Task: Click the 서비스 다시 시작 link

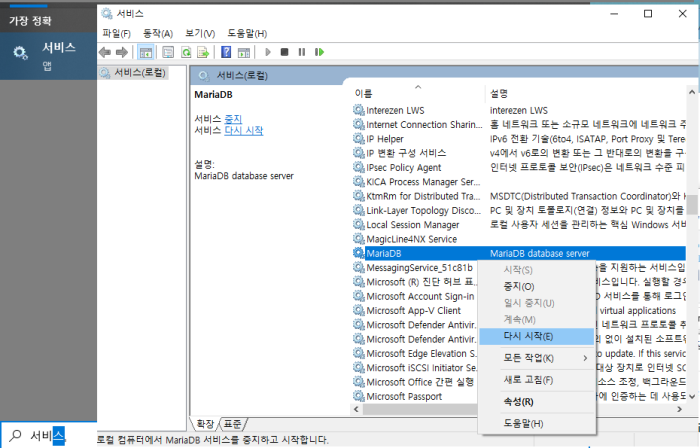Action: [x=244, y=130]
